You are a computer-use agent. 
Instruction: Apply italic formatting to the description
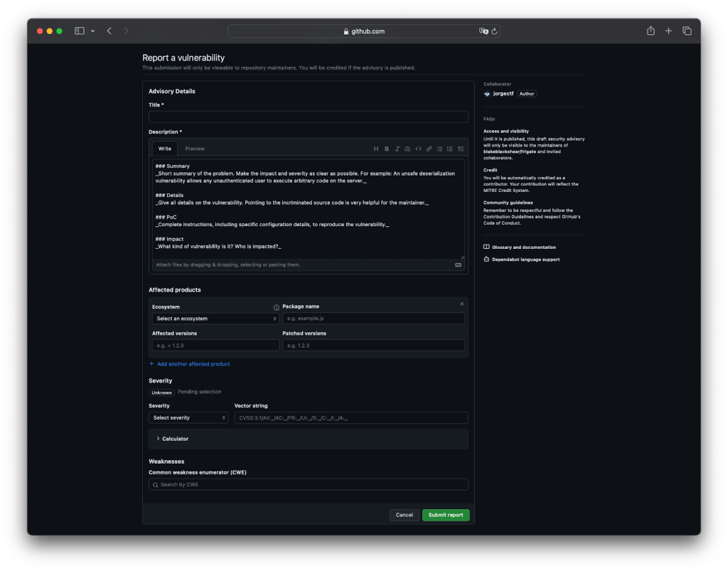pyautogui.click(x=397, y=149)
